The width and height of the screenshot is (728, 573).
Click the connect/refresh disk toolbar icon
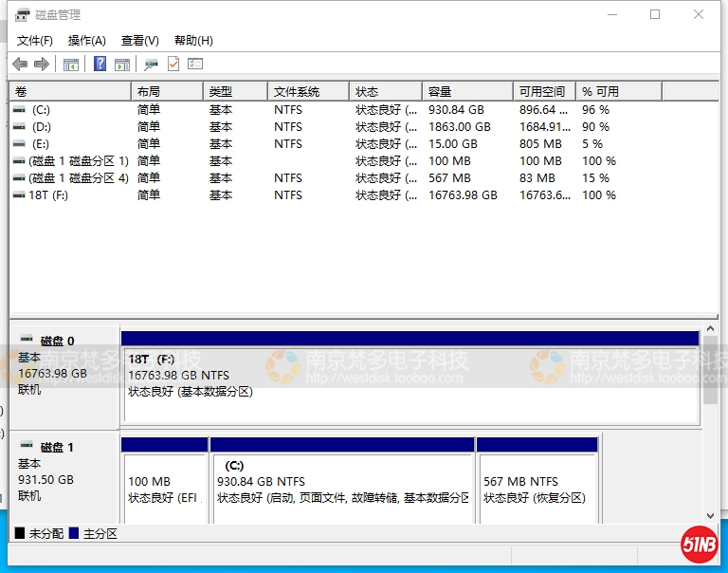[x=150, y=64]
